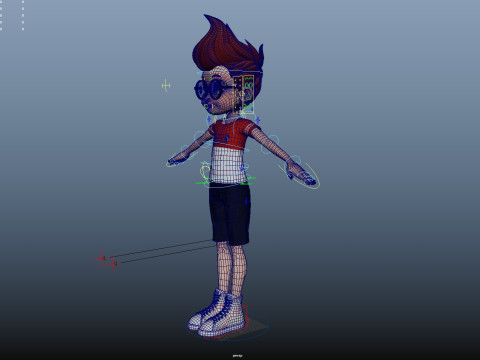Select the green hip control at the waist
The image size is (480, 360).
coord(226,182)
